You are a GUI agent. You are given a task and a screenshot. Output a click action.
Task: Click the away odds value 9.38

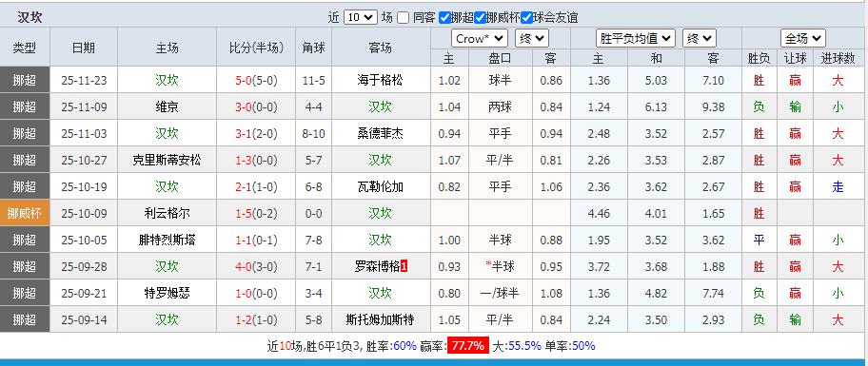pyautogui.click(x=713, y=106)
